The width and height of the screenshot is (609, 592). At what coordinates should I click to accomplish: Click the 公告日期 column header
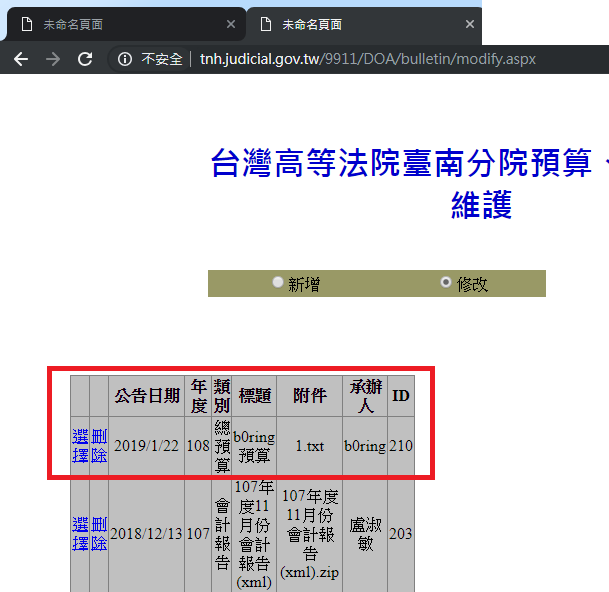click(146, 396)
